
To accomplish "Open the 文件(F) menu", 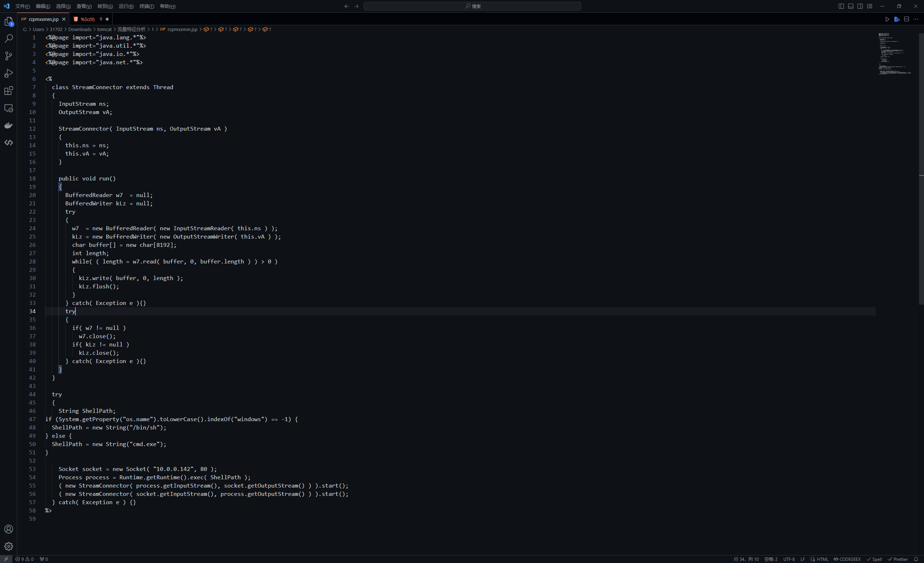I will point(22,6).
